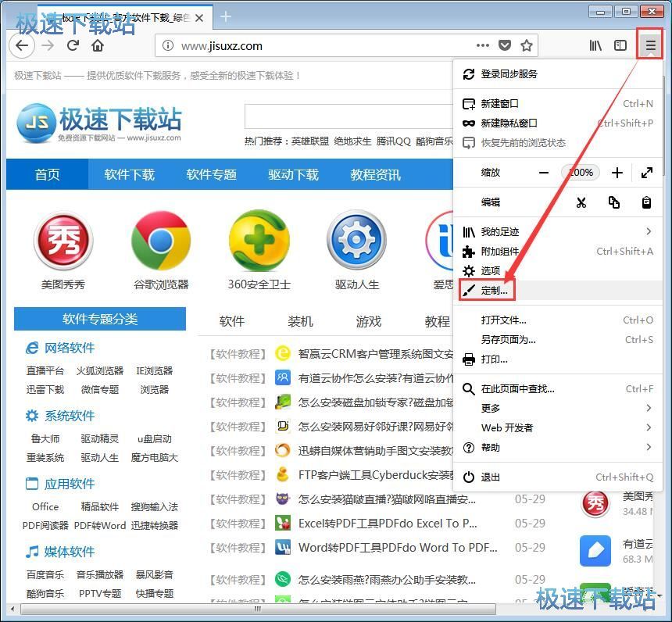The image size is (672, 622).
Task: Click 360安全卫士 icon
Action: coord(259,240)
